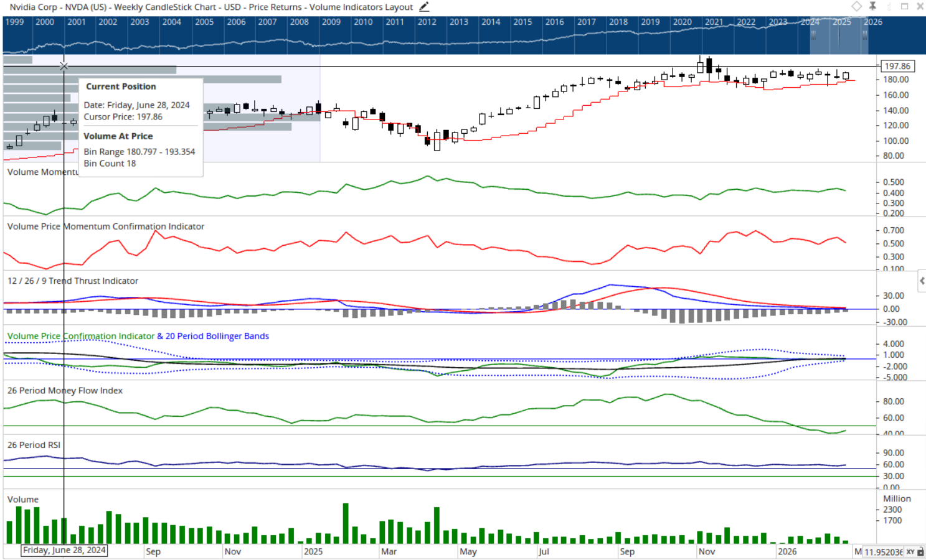Toggle the padlock icon at bottom right

pyautogui.click(x=920, y=552)
